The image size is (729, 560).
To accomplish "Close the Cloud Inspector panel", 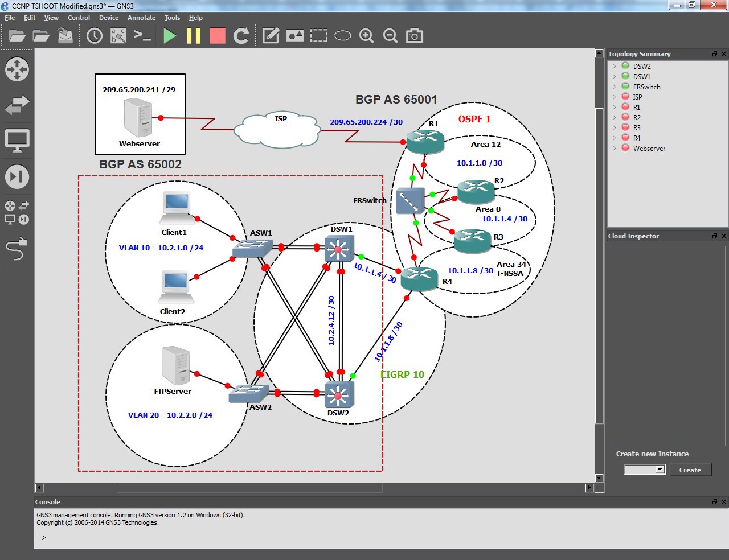I will click(724, 236).
